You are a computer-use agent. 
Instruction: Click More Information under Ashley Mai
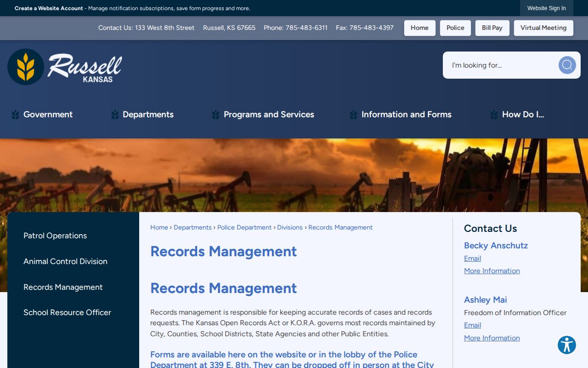(492, 338)
